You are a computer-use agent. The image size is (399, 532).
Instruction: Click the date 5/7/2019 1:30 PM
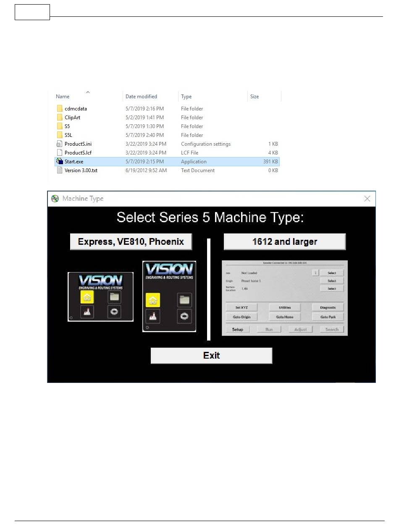144,126
